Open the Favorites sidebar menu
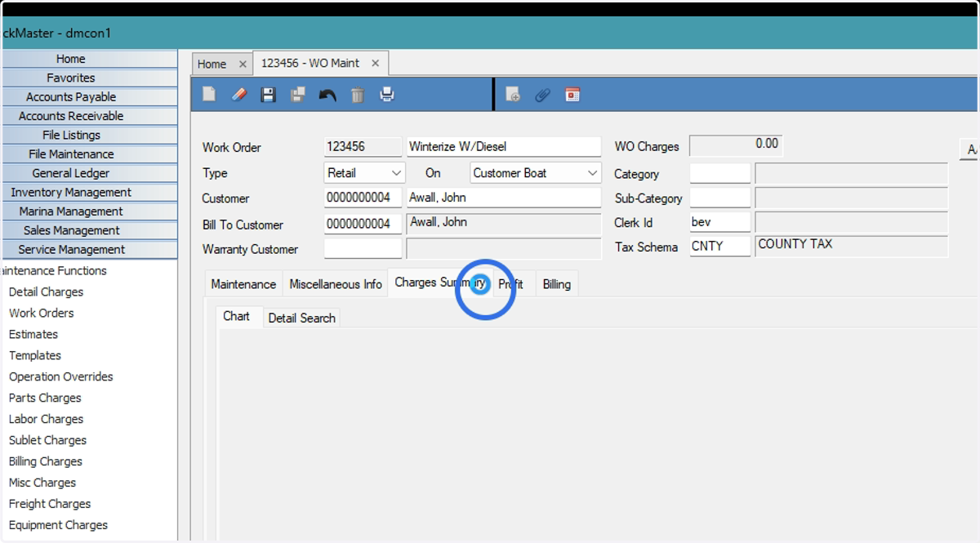 (90, 78)
